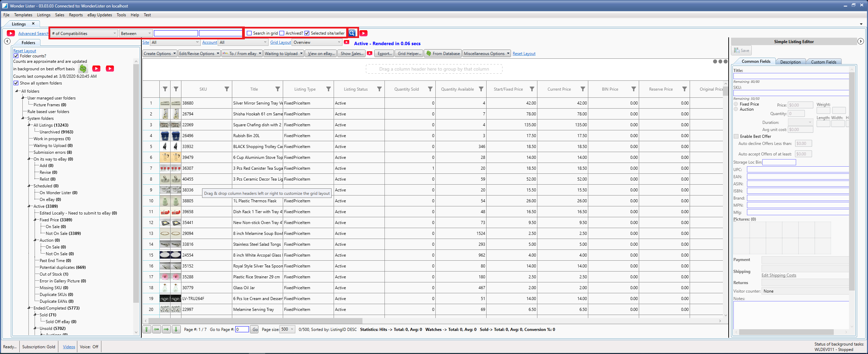Screen dimensions: 868x354
Task: Open the eBay Updates menu
Action: (99, 15)
